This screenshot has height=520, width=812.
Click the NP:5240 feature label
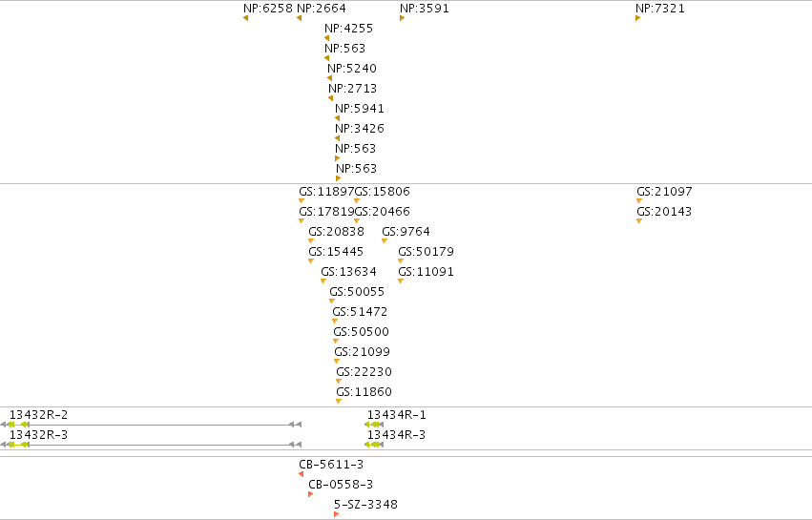(352, 69)
